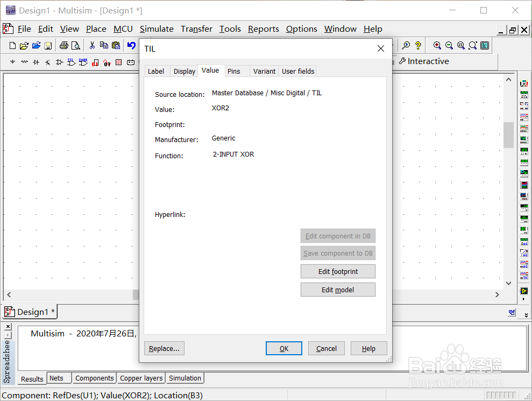Click the Replace... button
The width and height of the screenshot is (532, 401).
pyautogui.click(x=164, y=349)
